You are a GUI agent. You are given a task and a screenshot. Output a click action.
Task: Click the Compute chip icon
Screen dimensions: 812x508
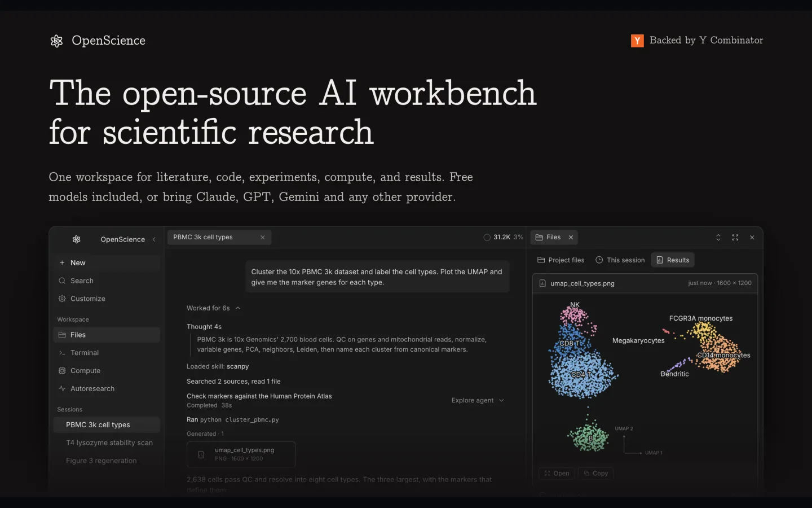(62, 371)
